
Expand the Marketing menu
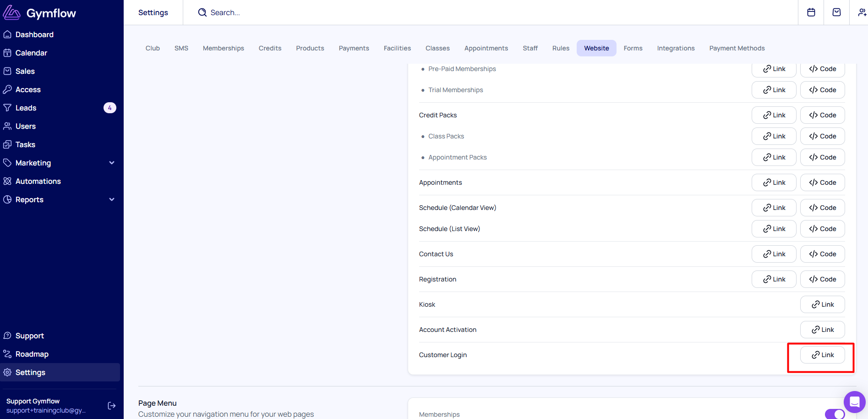pyautogui.click(x=112, y=163)
